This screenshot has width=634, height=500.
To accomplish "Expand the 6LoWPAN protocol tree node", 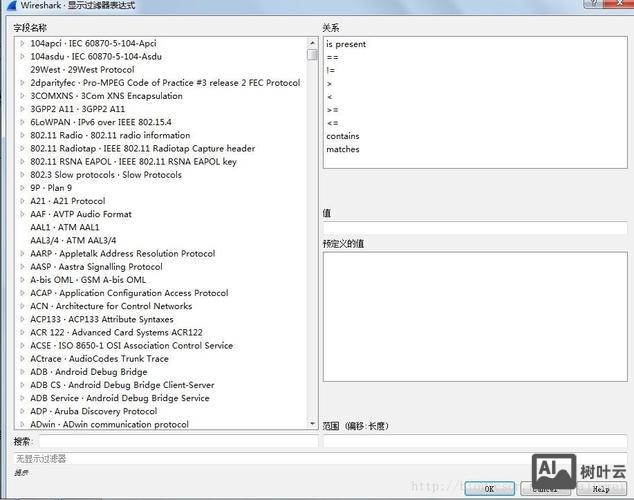I will click(22, 123).
